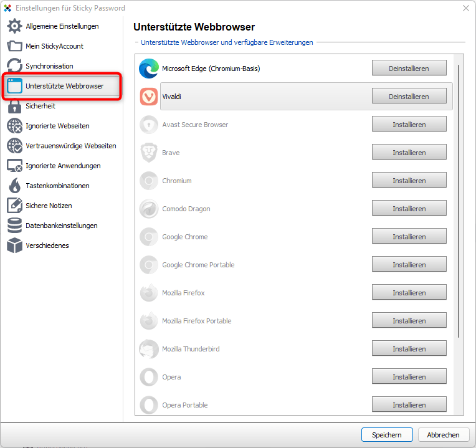The image size is (476, 448).
Task: Click Abbrechen to cancel changes
Action: click(x=443, y=435)
